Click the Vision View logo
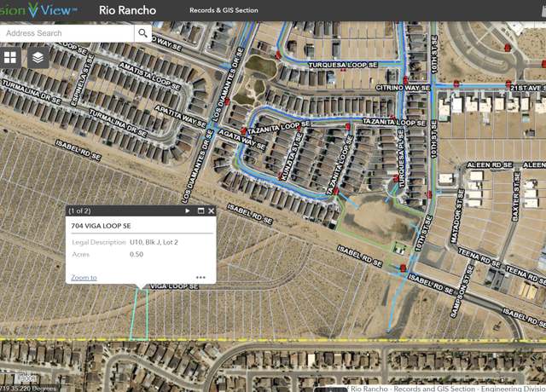 [38, 9]
